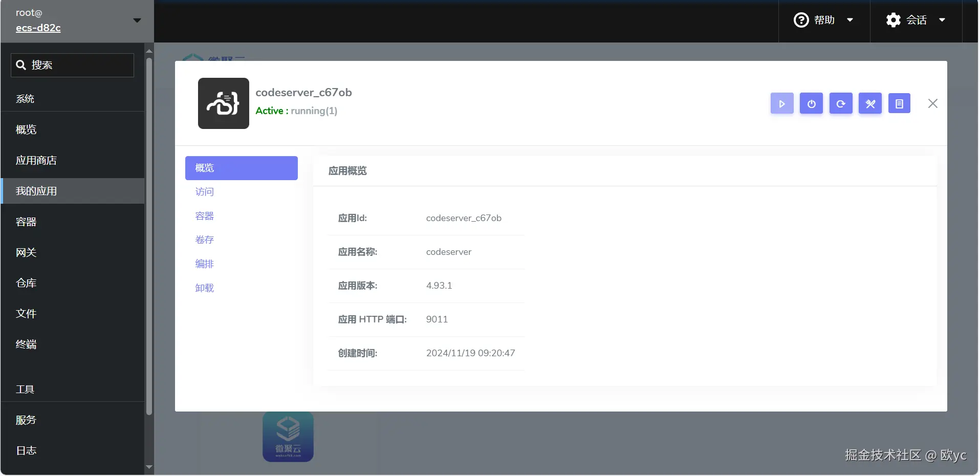The height and width of the screenshot is (476, 980).
Task: Click the disabled play button for codeserver
Action: [x=781, y=103]
